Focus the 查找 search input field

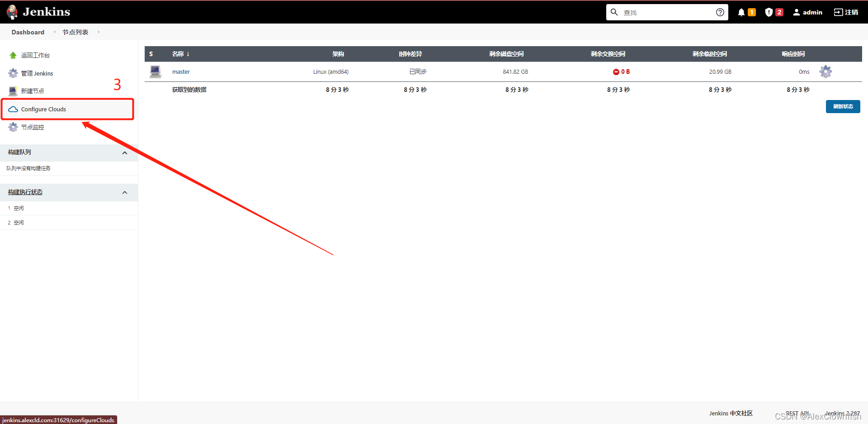(667, 12)
